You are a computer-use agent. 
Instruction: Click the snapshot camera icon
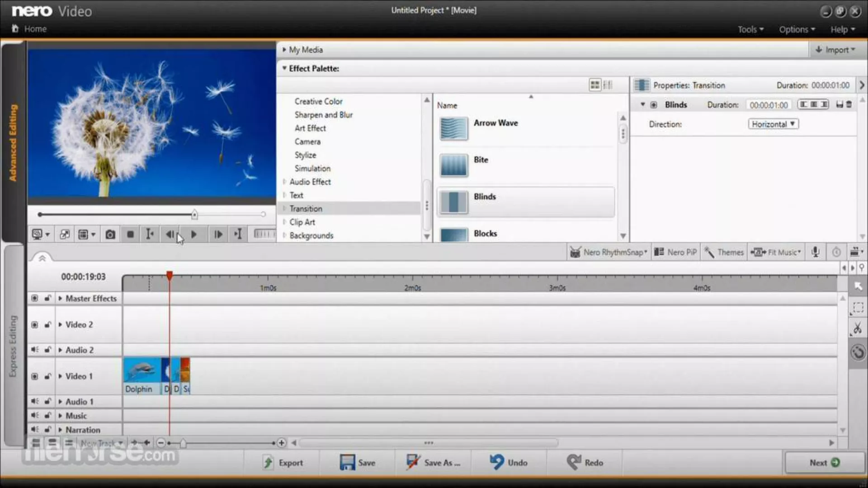coord(110,235)
